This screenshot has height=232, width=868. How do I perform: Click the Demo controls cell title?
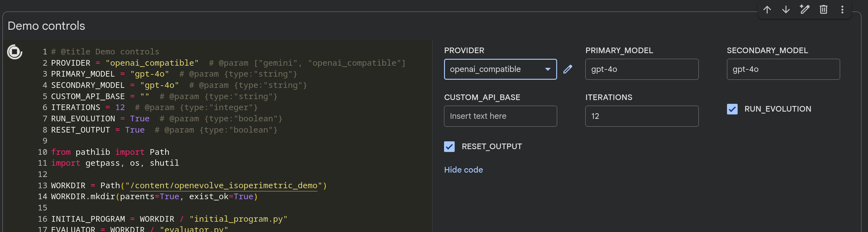click(x=46, y=26)
